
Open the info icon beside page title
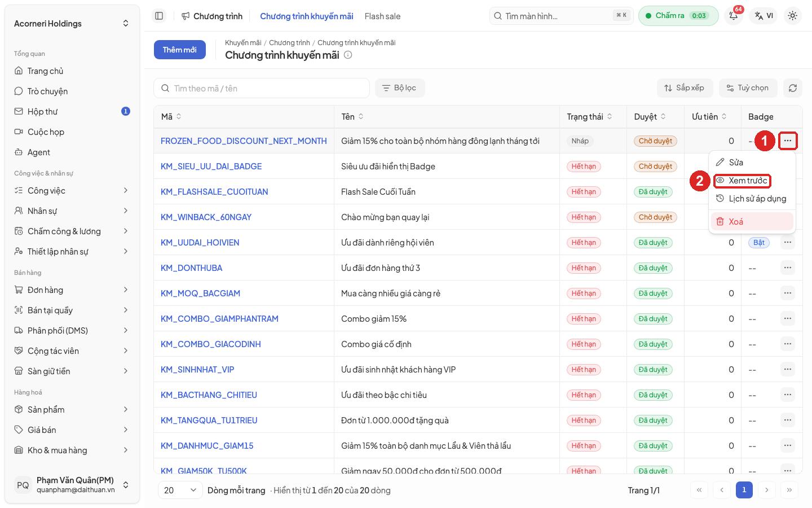[x=348, y=55]
